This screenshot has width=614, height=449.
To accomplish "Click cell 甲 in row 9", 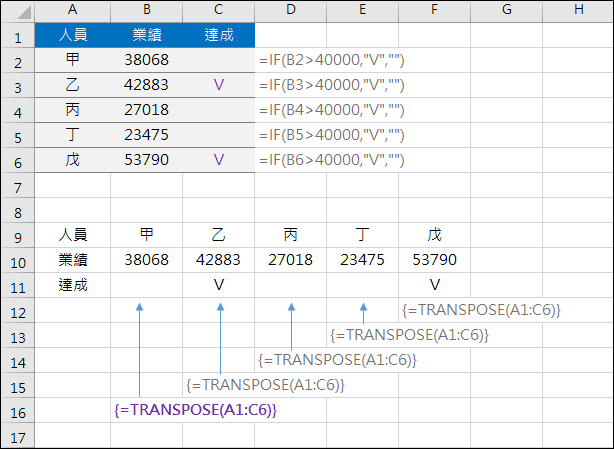I will [x=147, y=235].
